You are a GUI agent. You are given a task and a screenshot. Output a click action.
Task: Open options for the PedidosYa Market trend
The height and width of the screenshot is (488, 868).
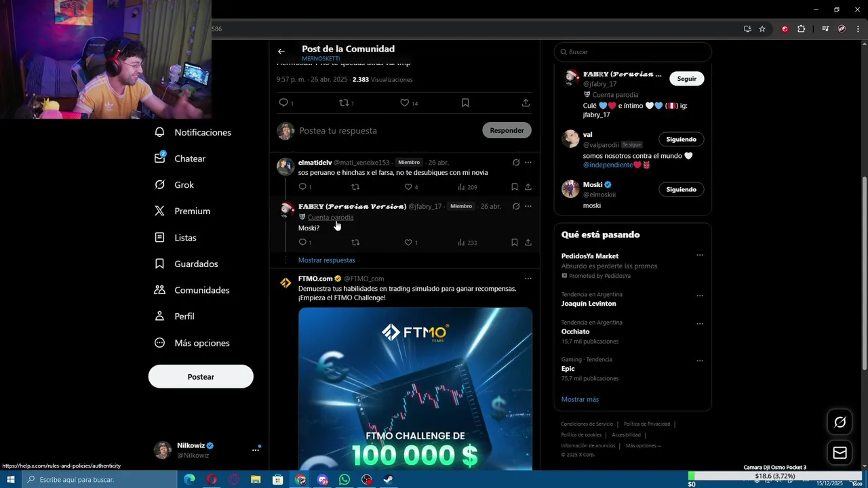click(x=700, y=256)
